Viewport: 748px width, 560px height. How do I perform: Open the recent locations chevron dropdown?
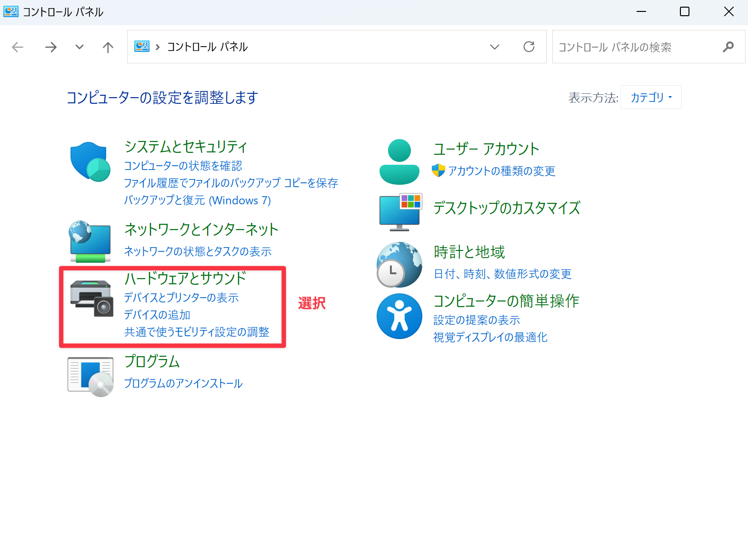(80, 47)
